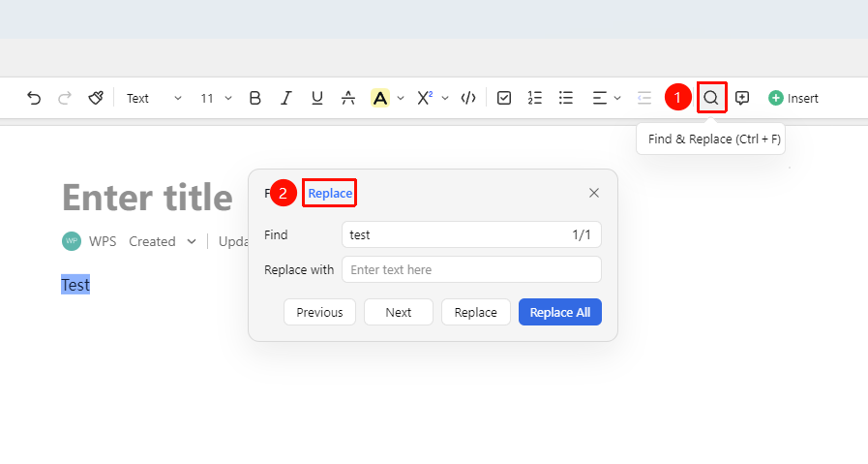
Task: Open the highlight color picker arrow
Action: click(x=401, y=98)
